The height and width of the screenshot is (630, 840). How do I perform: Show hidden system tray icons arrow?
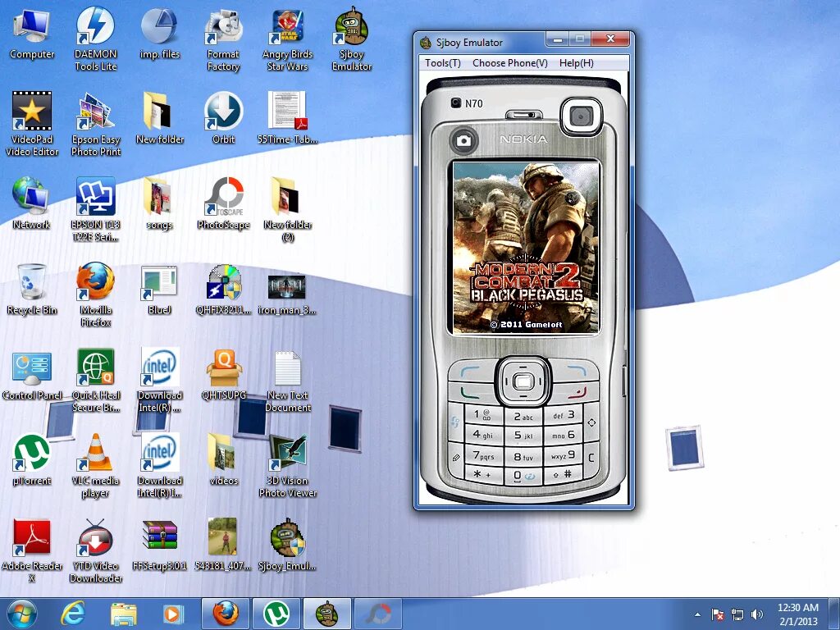697,614
